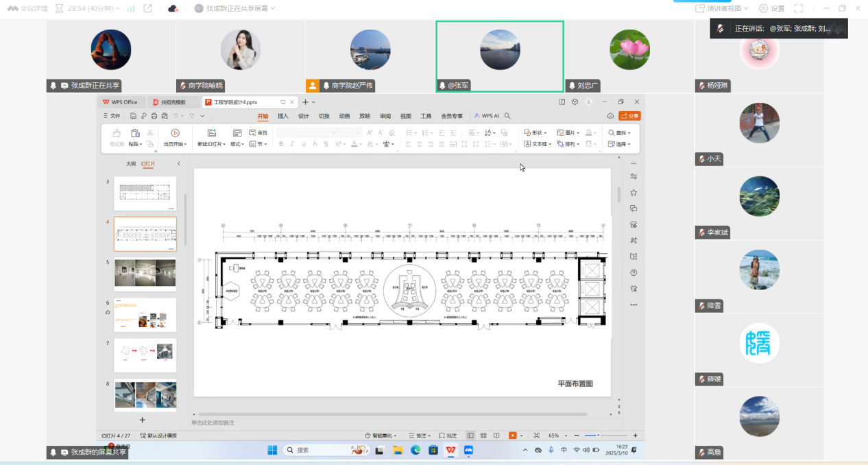Select slide 5 thumbnail in panel

coord(145,274)
